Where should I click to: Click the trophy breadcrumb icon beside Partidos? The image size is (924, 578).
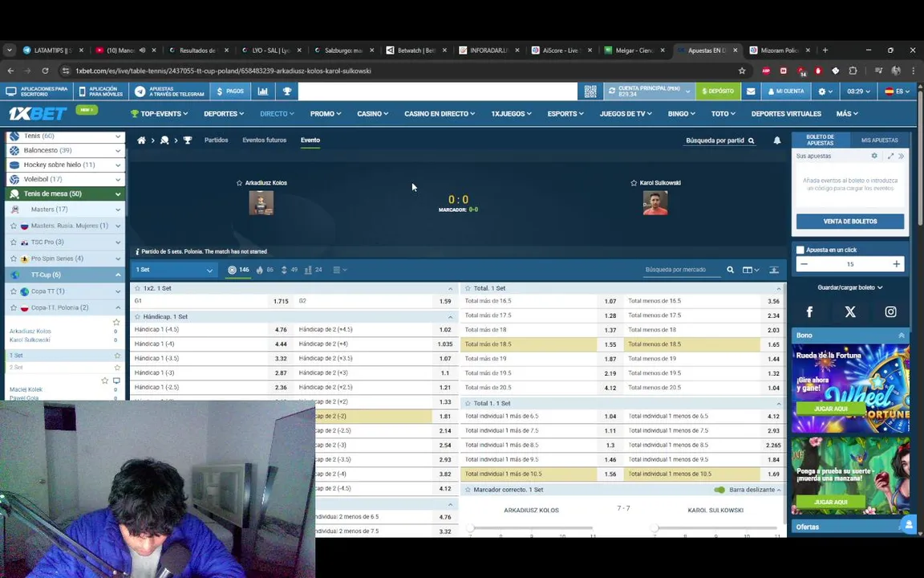(188, 140)
